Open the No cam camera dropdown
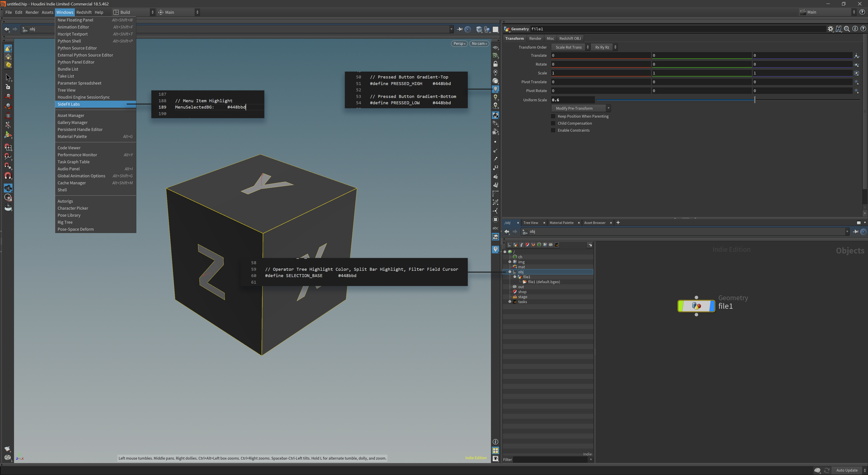868x475 pixels. (x=479, y=43)
